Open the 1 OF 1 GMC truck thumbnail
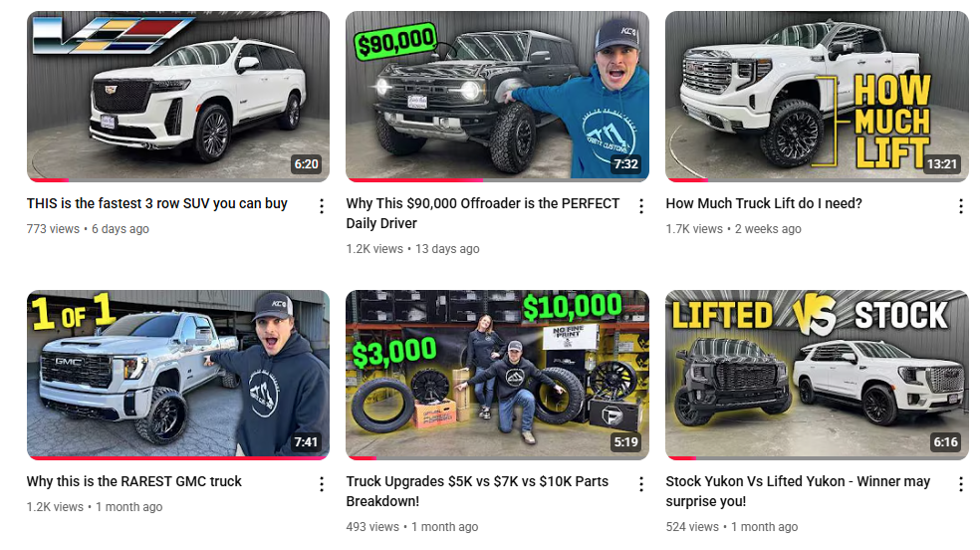980x550 pixels. coord(178,375)
